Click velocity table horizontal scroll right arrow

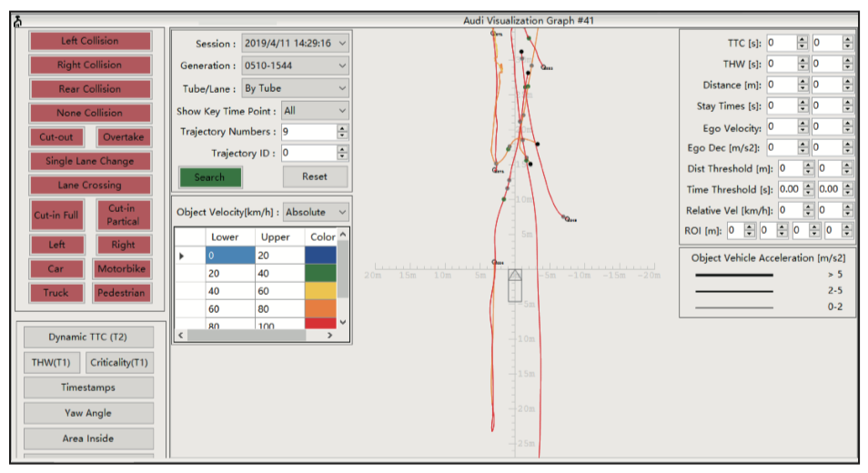(x=330, y=336)
